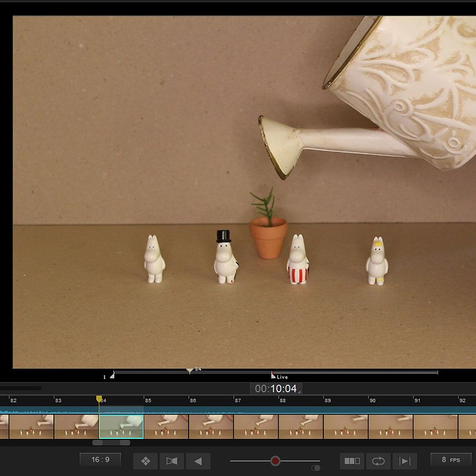Viewport: 476px width, 476px height.
Task: Click frame number 91 on the ruler
Action: [418, 401]
